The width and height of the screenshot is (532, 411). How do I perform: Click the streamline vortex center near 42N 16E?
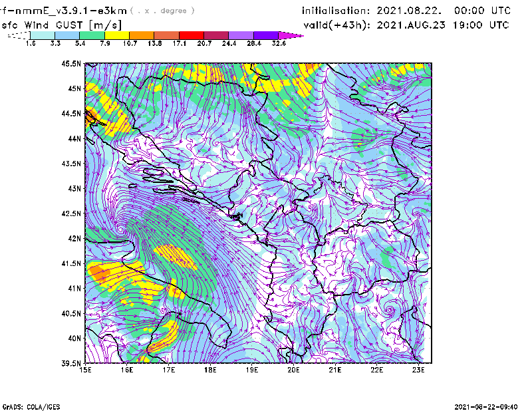point(120,231)
